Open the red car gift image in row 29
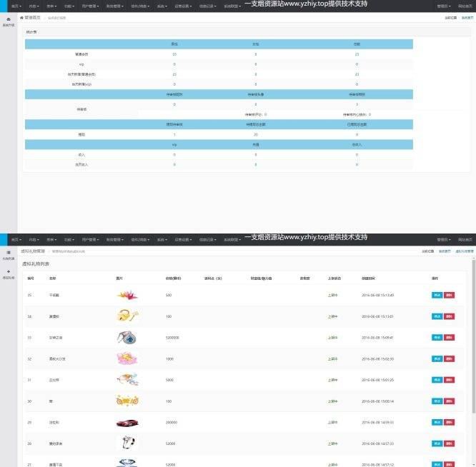The width and height of the screenshot is (476, 467). pos(127,423)
